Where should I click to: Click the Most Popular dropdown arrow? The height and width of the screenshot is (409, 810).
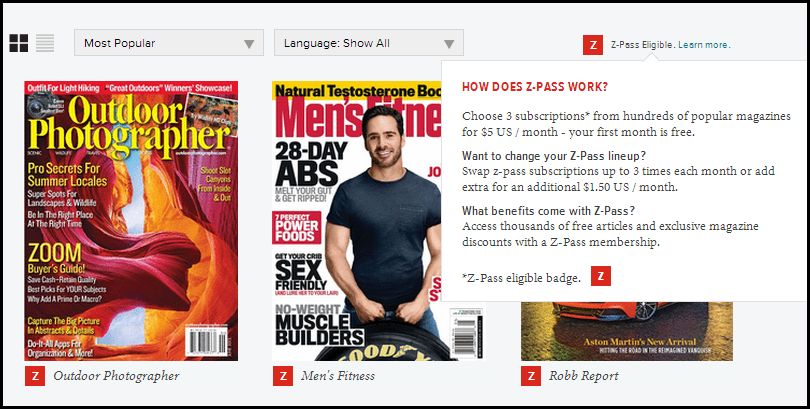249,44
